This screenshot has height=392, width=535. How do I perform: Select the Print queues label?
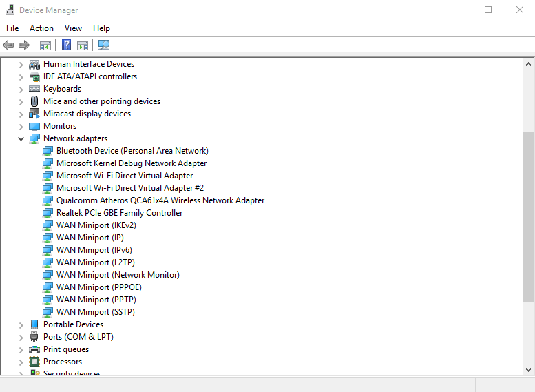point(66,349)
